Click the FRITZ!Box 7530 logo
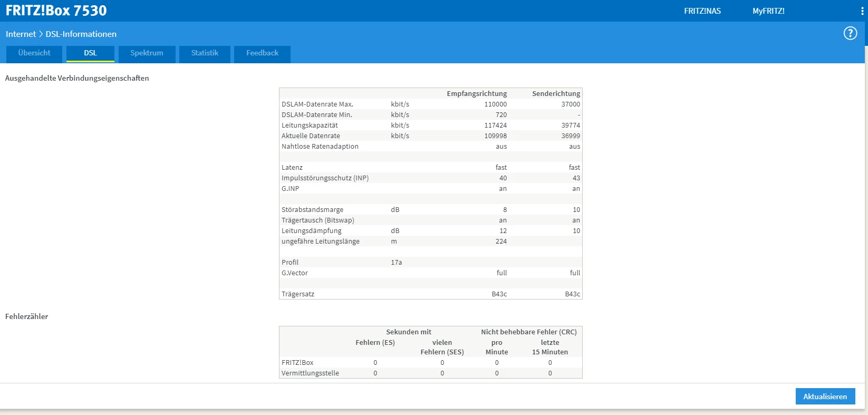Screen dimensions: 868x415 (56, 11)
